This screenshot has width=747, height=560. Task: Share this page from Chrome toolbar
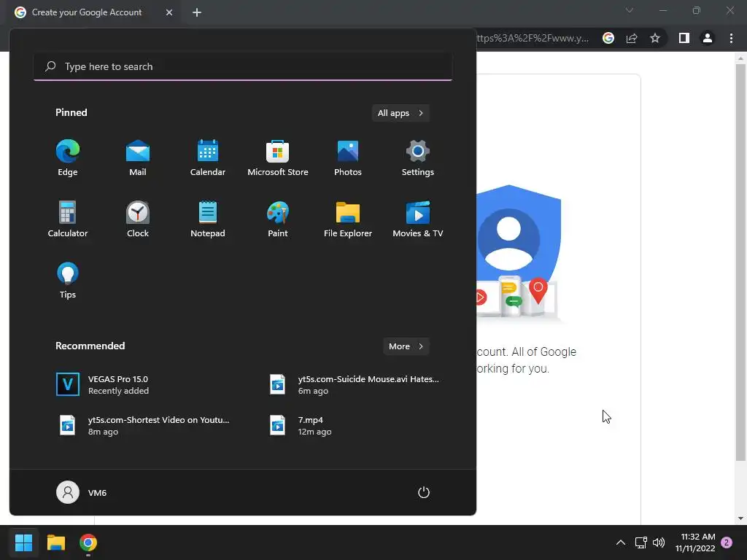coord(632,38)
